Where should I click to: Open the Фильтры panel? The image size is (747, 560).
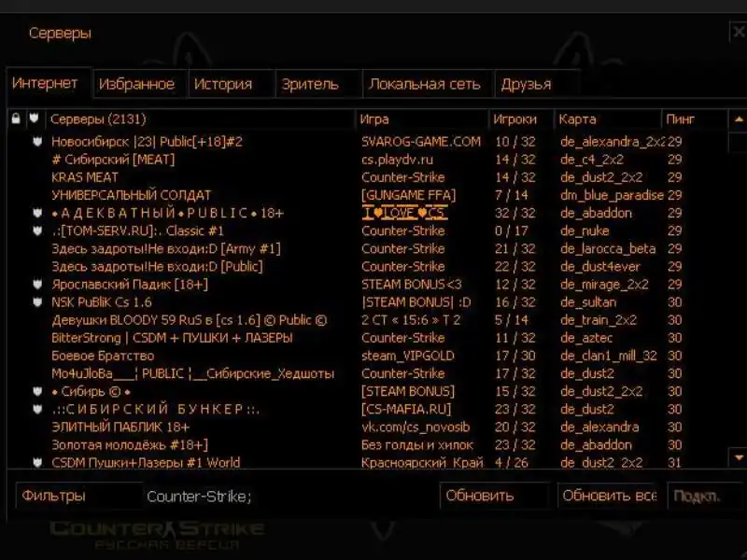(78, 496)
